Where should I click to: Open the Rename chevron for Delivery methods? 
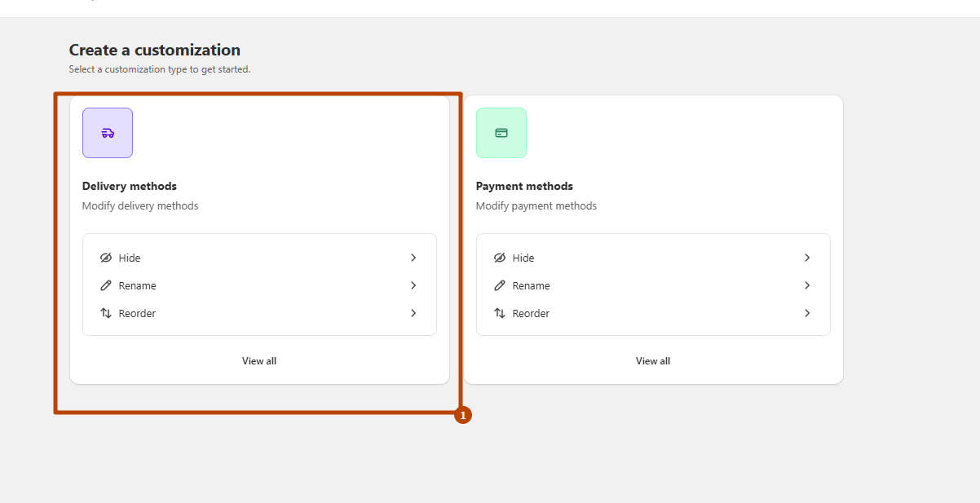(x=413, y=285)
